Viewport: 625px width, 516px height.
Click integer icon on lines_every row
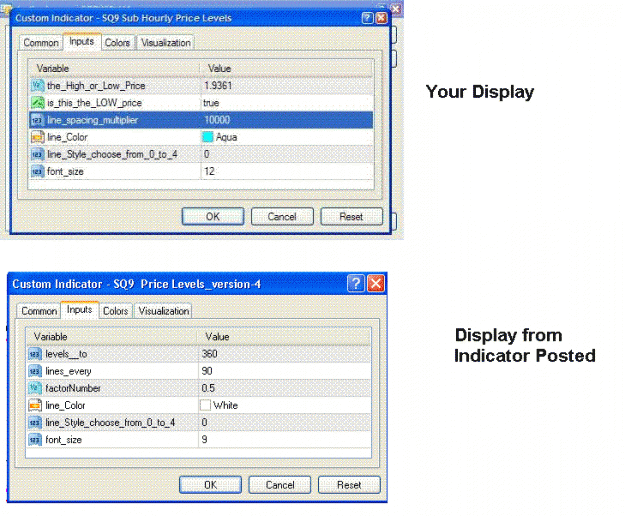pyautogui.click(x=35, y=371)
